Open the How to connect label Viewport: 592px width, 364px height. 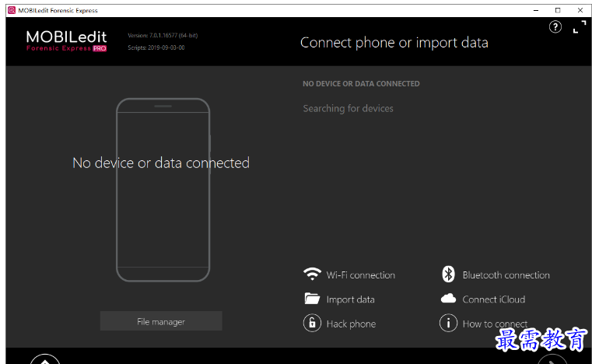[x=495, y=324]
